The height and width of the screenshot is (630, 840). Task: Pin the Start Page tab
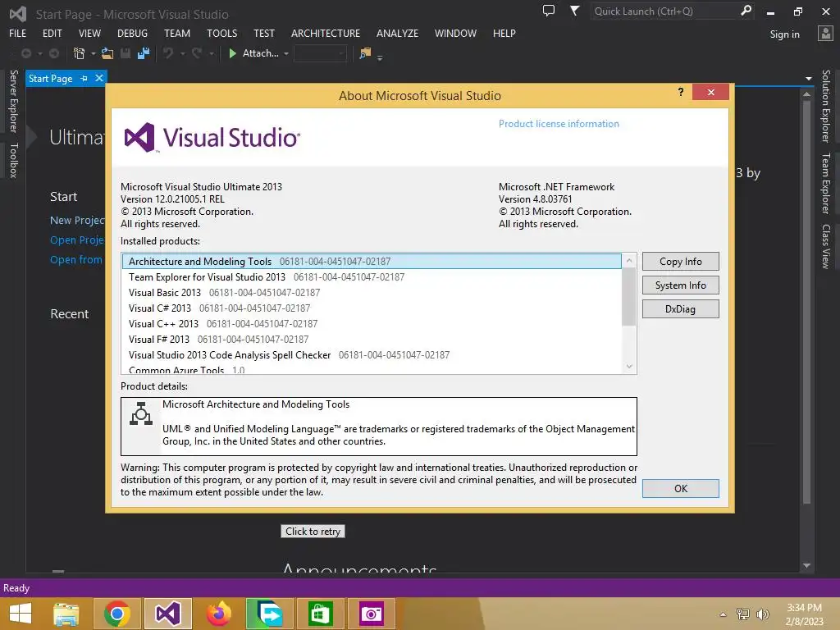click(84, 79)
